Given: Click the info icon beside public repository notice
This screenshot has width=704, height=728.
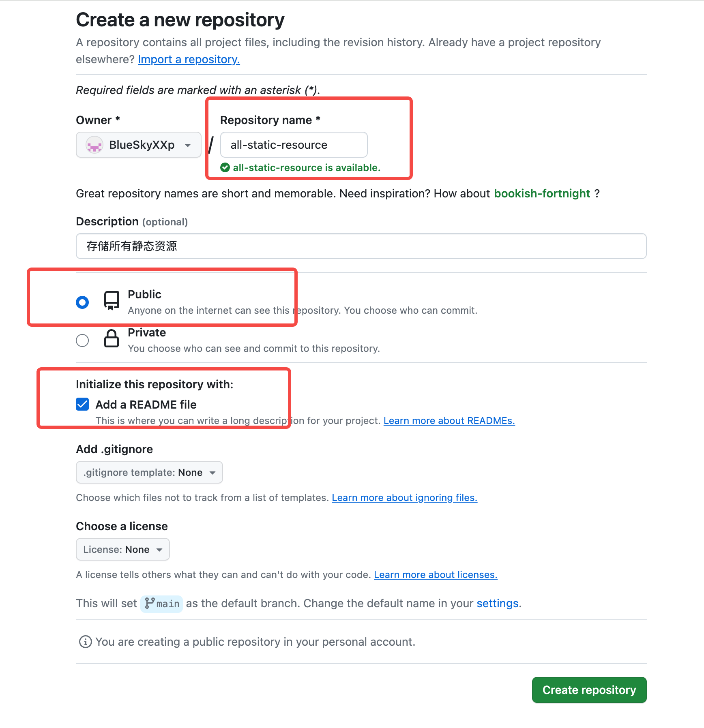Looking at the screenshot, I should pos(85,642).
